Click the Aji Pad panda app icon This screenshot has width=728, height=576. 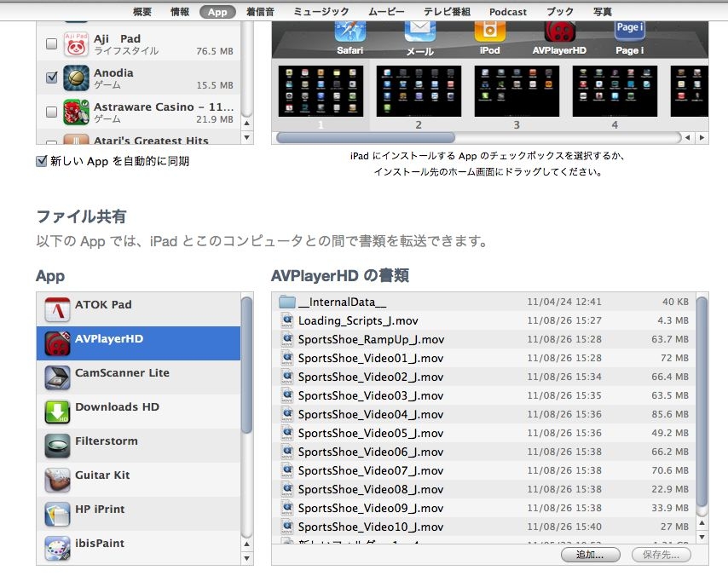[x=76, y=44]
